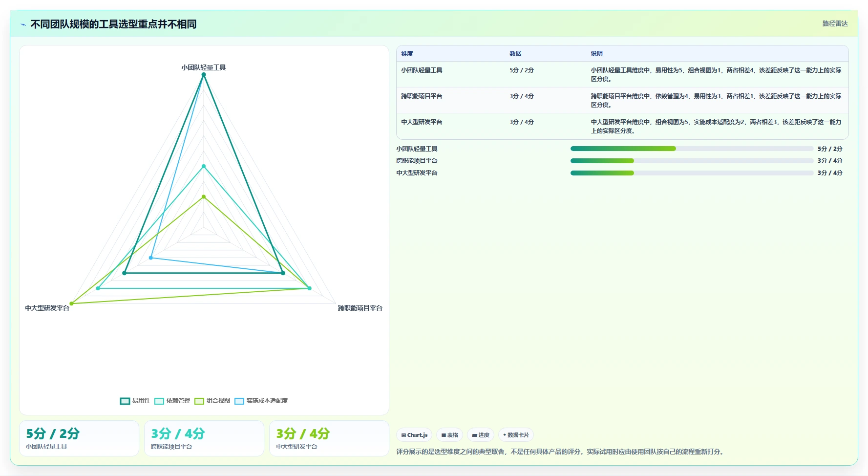Click the green 组合视图 point at 中大型研发平台
Image resolution: width=868 pixels, height=476 pixels.
71,303
